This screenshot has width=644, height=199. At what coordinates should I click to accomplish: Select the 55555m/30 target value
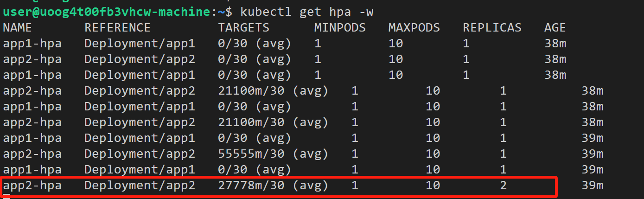coord(255,154)
